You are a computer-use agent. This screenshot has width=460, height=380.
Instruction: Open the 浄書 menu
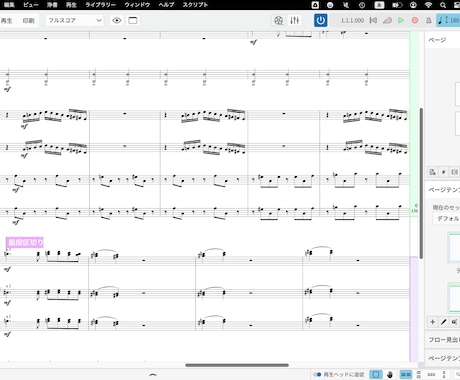tap(52, 5)
